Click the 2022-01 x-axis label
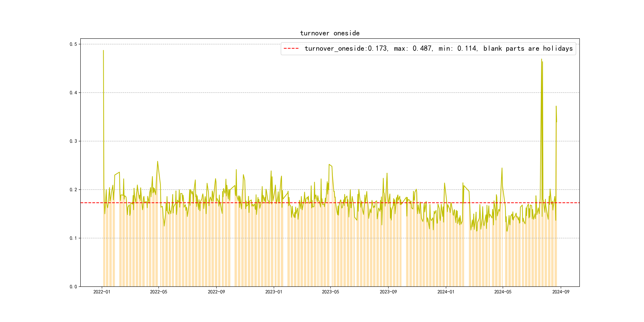The height and width of the screenshot is (322, 644). pos(102,292)
